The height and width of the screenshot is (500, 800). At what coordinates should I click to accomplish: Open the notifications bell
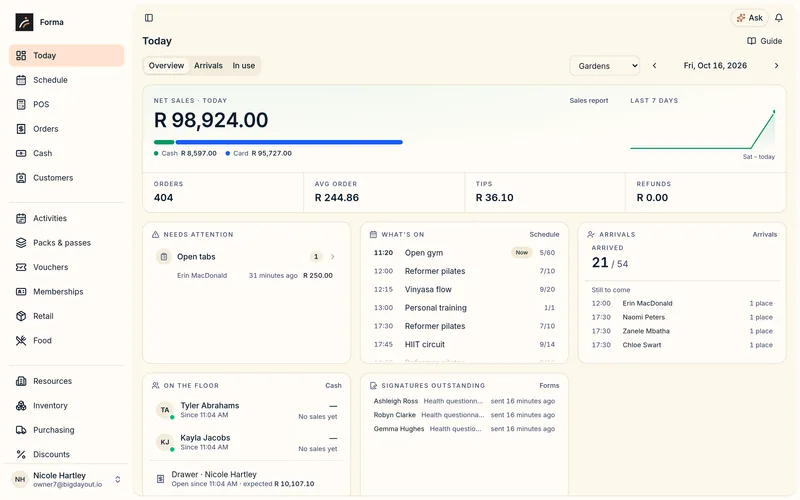(779, 18)
